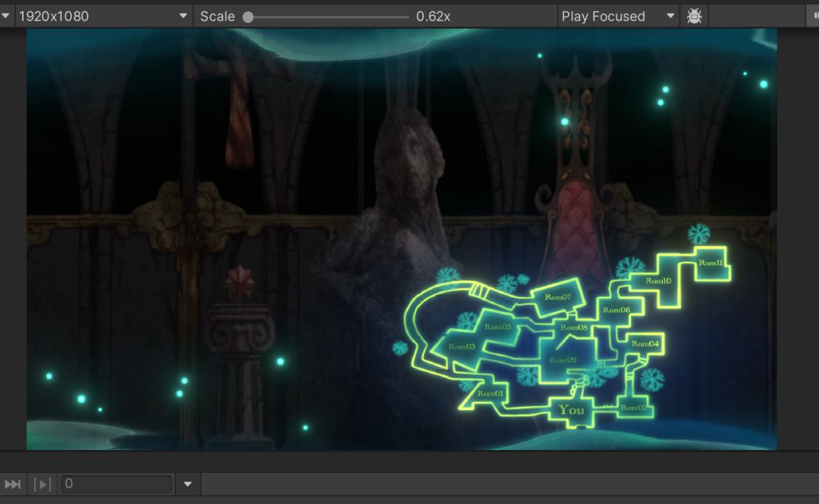819x504 pixels.
Task: Click the step-forward frame icon
Action: click(x=42, y=484)
